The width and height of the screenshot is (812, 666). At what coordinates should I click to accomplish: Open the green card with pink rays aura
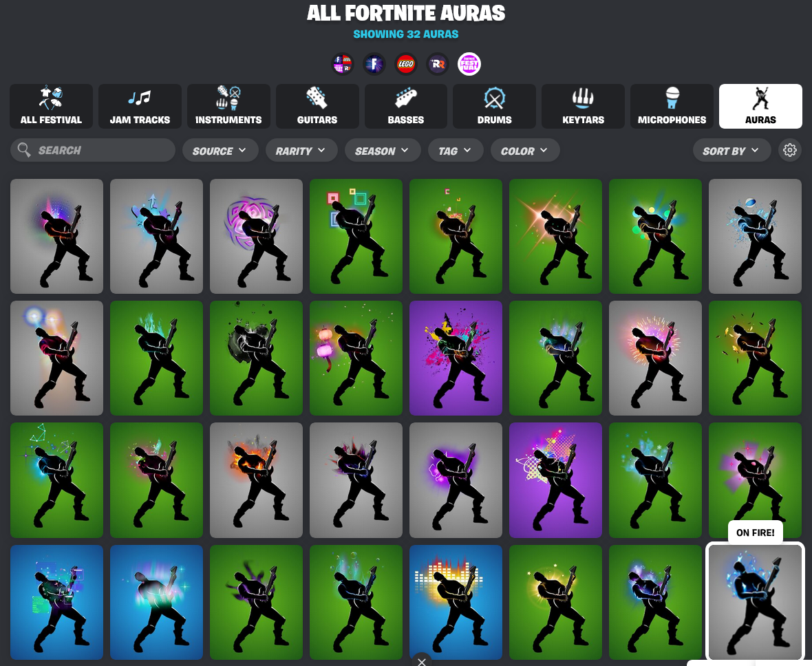[755, 480]
